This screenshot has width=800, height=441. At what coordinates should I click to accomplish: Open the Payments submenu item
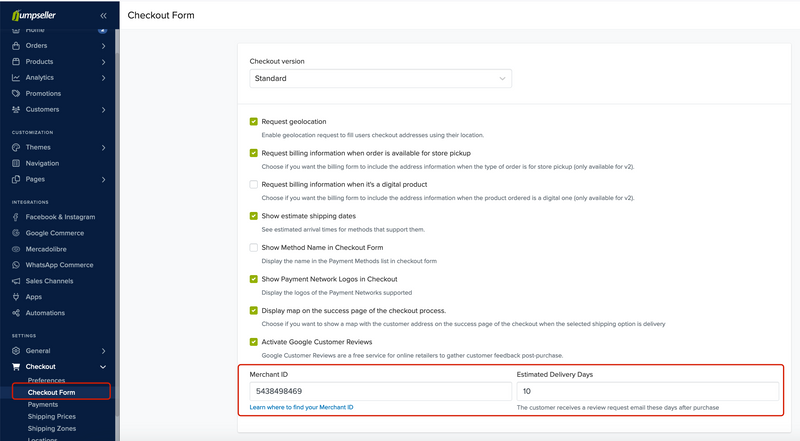pos(43,404)
